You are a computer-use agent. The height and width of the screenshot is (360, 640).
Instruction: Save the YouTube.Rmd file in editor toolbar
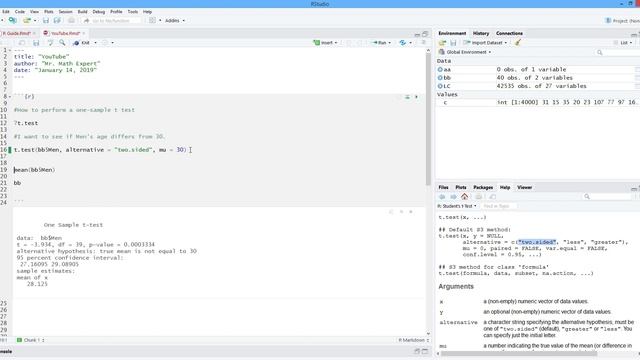(x=36, y=42)
